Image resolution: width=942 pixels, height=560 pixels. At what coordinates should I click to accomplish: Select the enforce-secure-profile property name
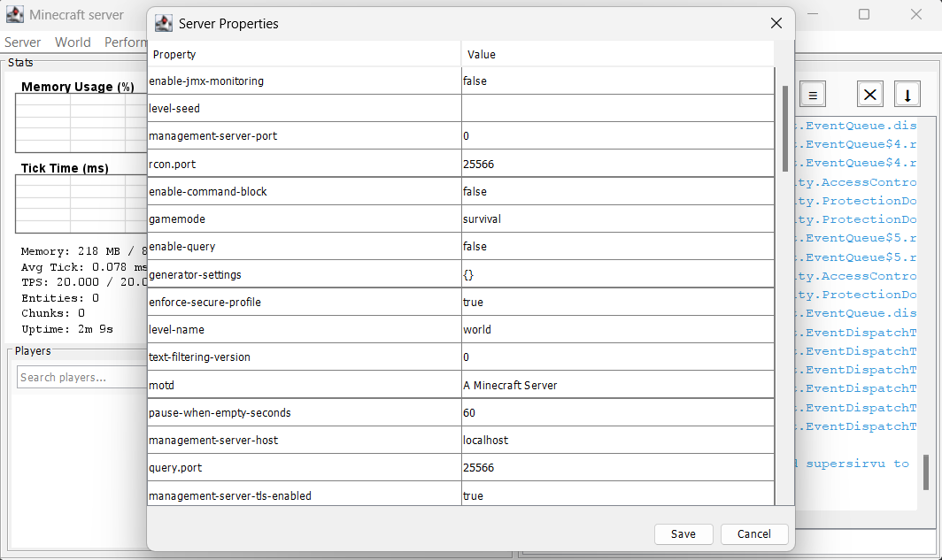pyautogui.click(x=304, y=302)
